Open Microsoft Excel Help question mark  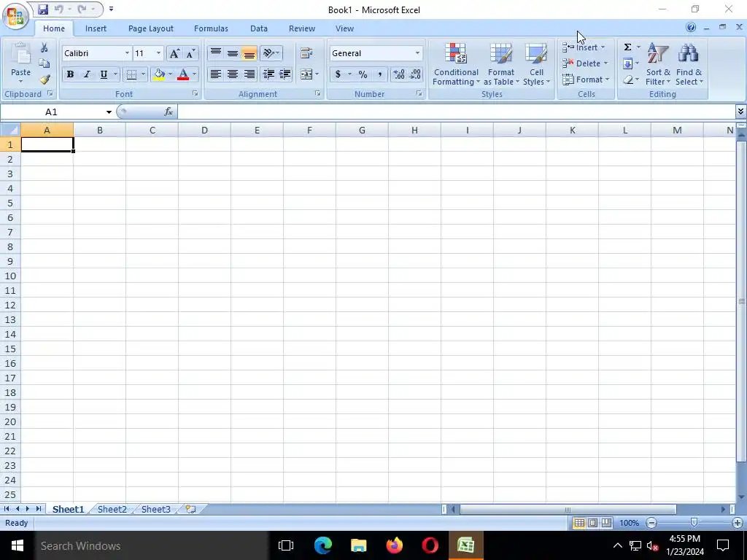pyautogui.click(x=691, y=28)
